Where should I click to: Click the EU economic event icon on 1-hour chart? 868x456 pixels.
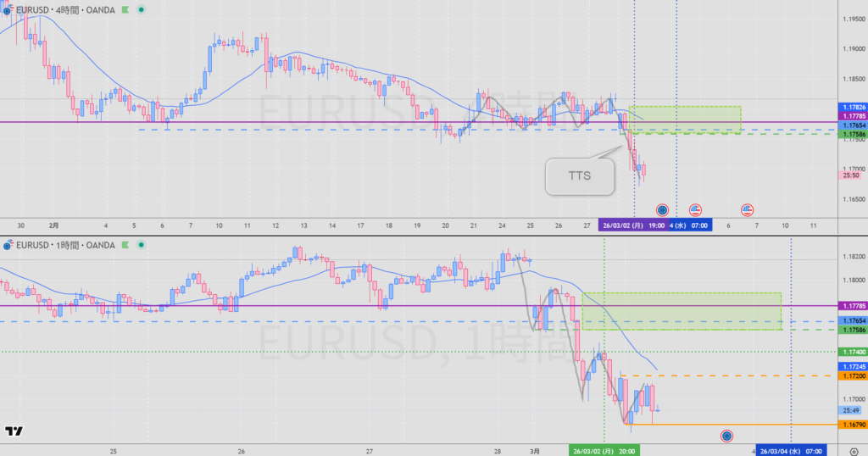pos(726,436)
